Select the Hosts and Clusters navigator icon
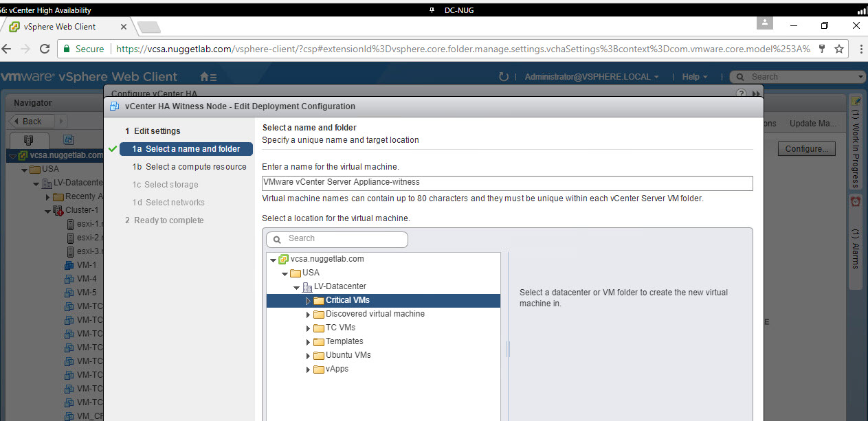The height and width of the screenshot is (421, 868). [28, 139]
